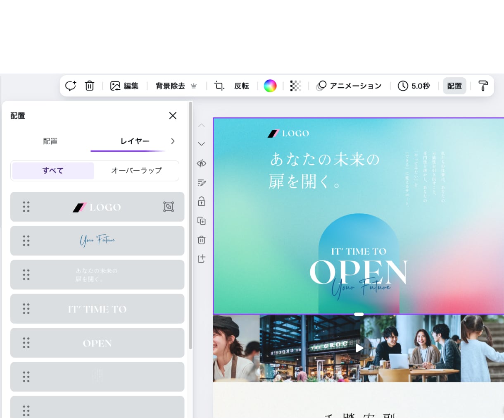Select the オーバーラップ filter
Screen dimensions: 504x420
pyautogui.click(x=136, y=170)
